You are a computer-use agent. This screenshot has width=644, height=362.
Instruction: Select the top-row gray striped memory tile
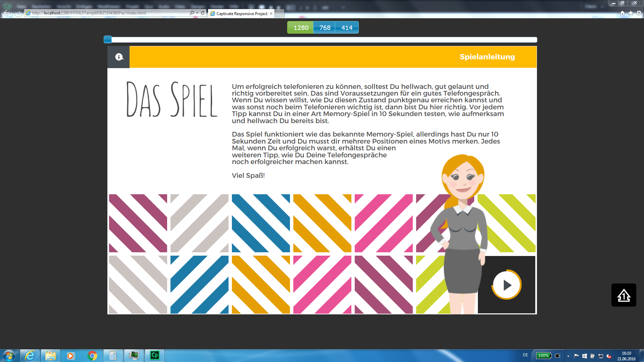coord(199,223)
